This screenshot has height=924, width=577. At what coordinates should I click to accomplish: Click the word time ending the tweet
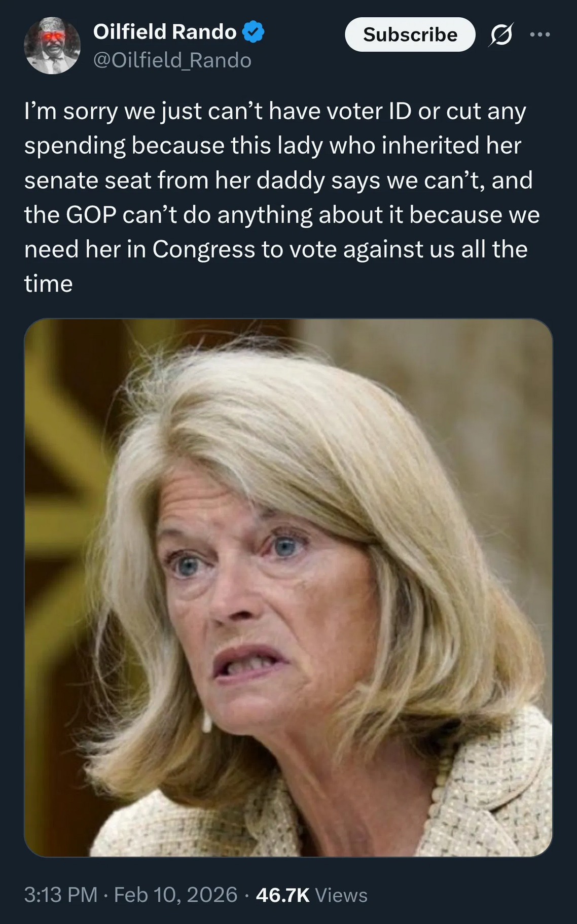(x=48, y=283)
